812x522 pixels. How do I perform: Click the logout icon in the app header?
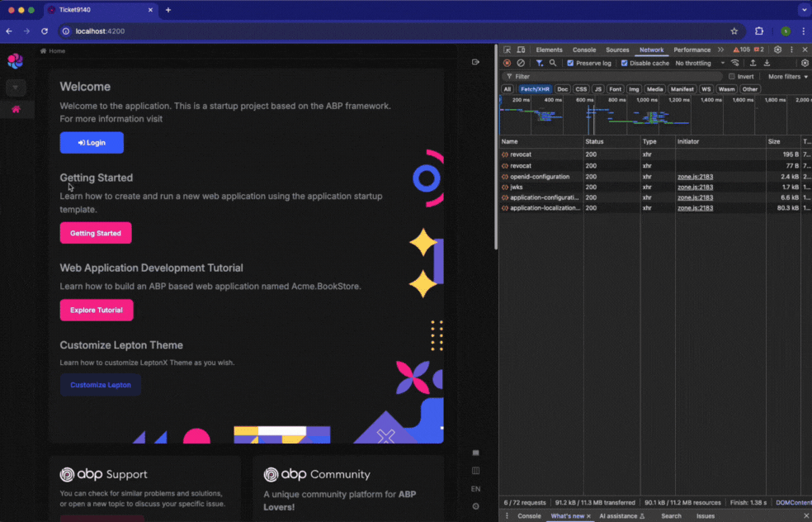[x=474, y=62]
